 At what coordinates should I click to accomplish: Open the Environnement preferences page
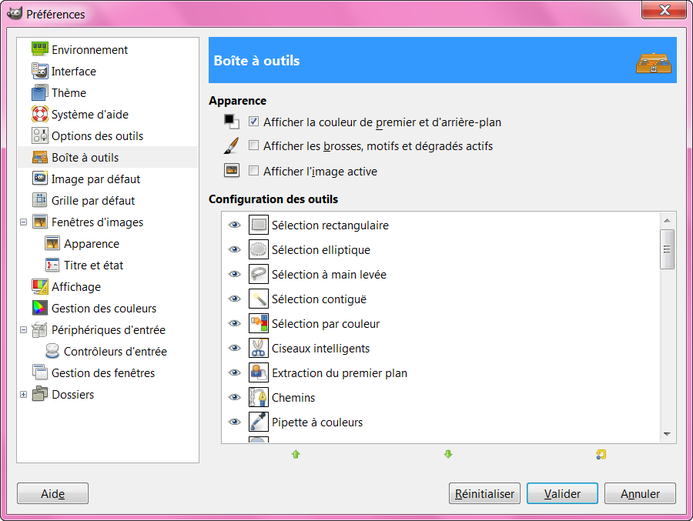pos(89,49)
